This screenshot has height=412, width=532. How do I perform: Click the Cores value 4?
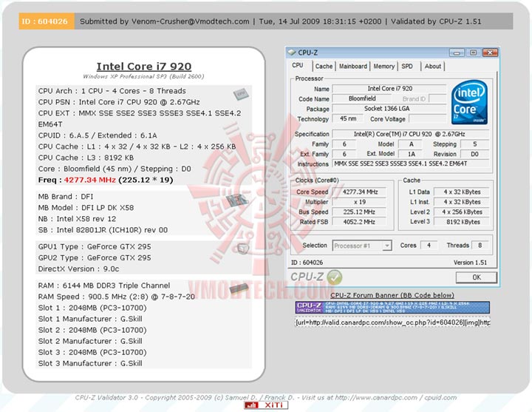click(x=429, y=246)
